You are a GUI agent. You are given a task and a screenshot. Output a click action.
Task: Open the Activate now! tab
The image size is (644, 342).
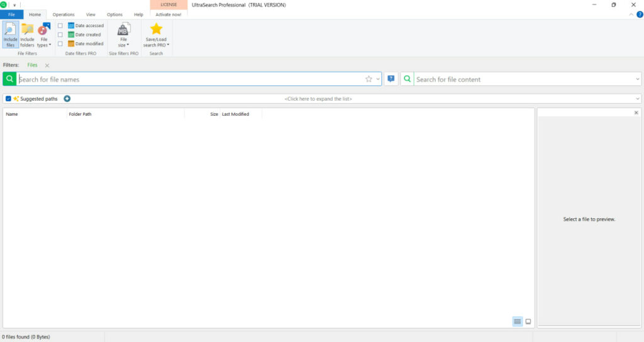[x=169, y=14]
